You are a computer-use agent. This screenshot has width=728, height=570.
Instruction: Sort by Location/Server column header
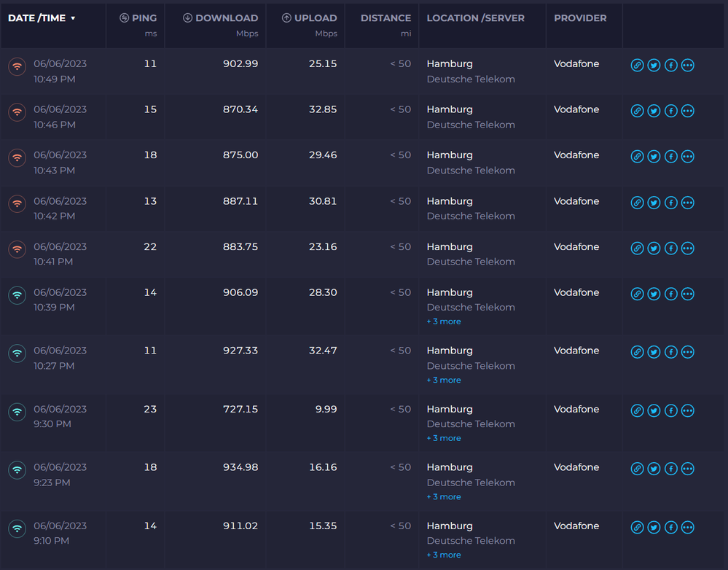475,18
